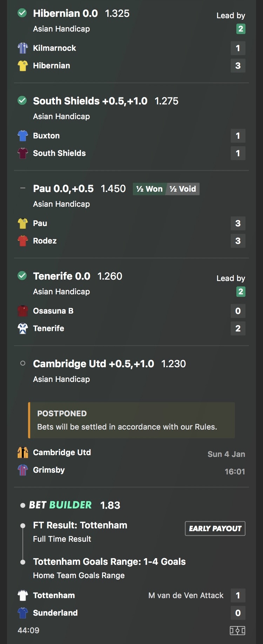Click the Sunderland blue shirt icon
The height and width of the screenshot is (644, 263).
click(23, 613)
